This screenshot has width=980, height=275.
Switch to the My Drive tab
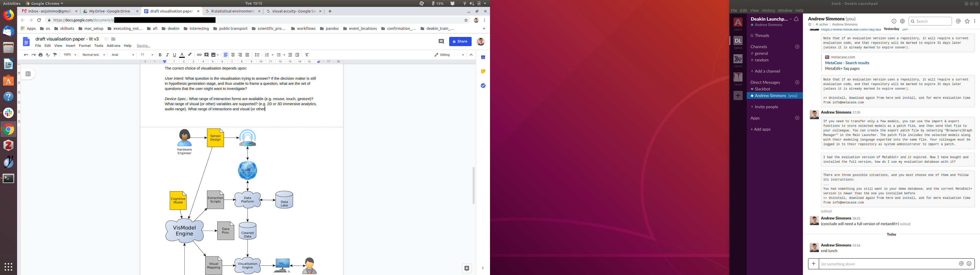[x=109, y=11]
